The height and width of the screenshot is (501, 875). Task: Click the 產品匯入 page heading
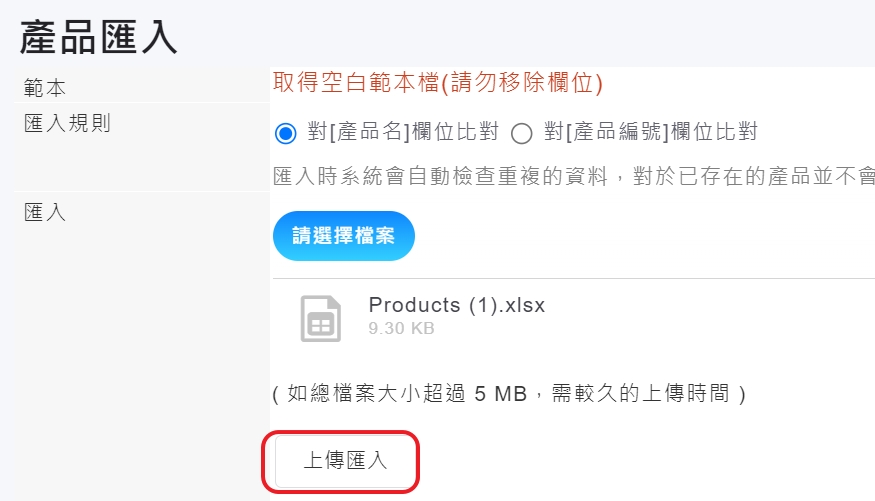[98, 36]
